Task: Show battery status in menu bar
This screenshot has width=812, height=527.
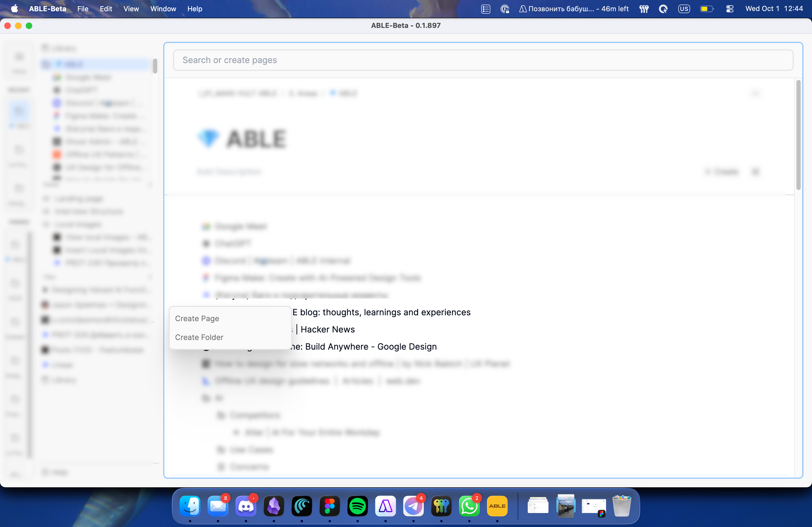Action: pos(706,9)
